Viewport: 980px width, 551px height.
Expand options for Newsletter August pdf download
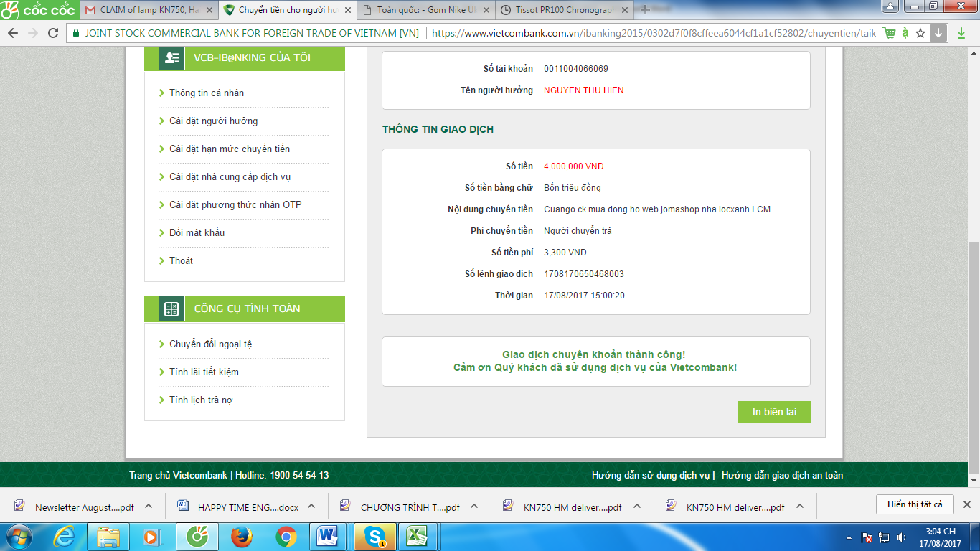click(x=149, y=507)
